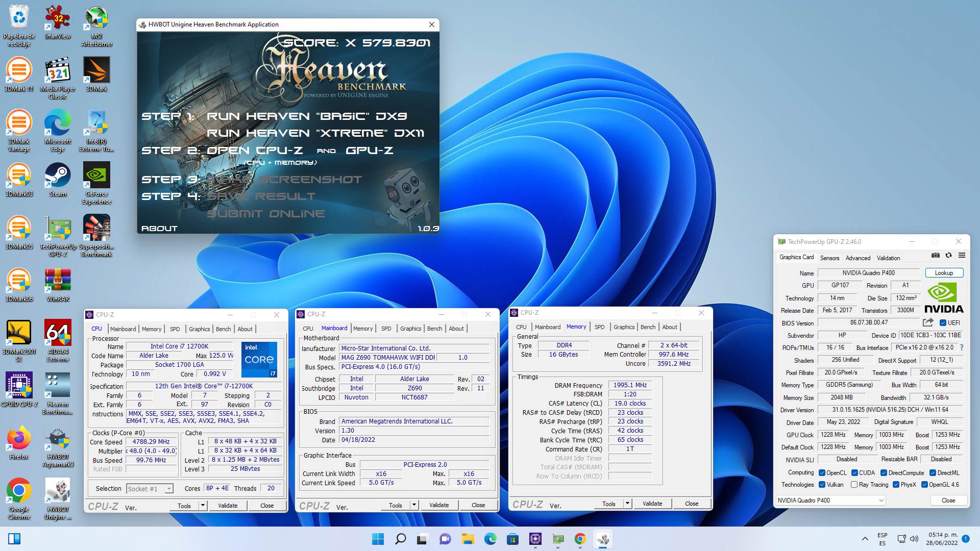
Task: Launch Superposition Benchmark desktop icon
Action: click(x=96, y=236)
